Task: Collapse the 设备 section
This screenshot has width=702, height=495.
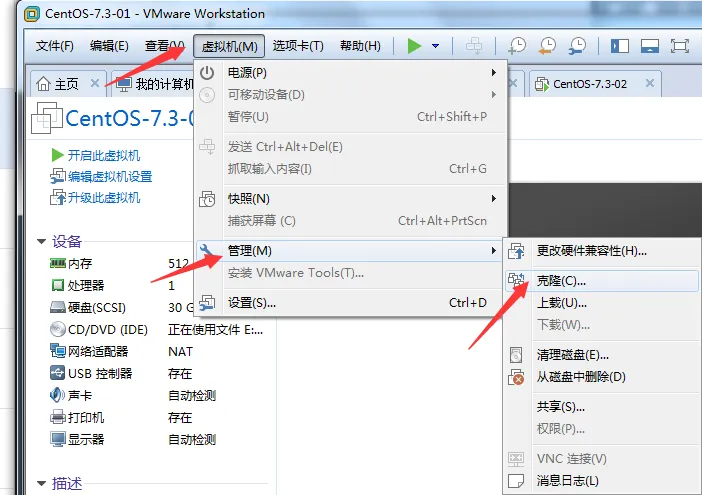Action: point(42,242)
